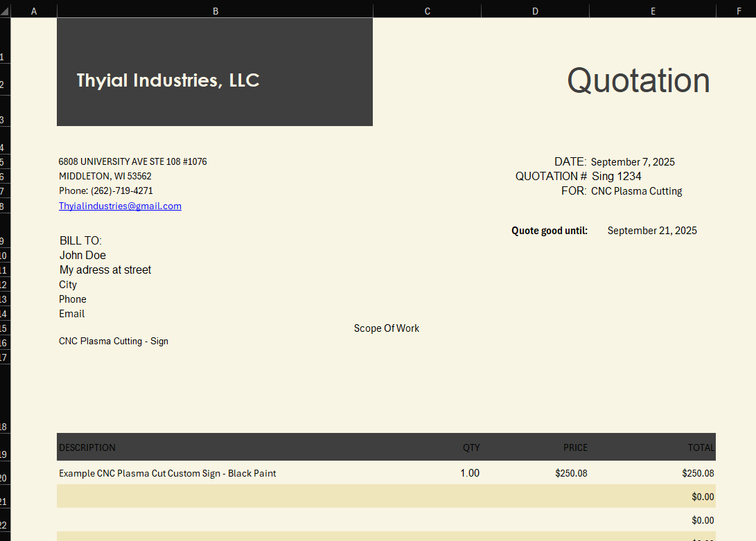Select the Example CNC Plasma Cut Custom Sign description
The width and height of the screenshot is (756, 541).
click(167, 473)
